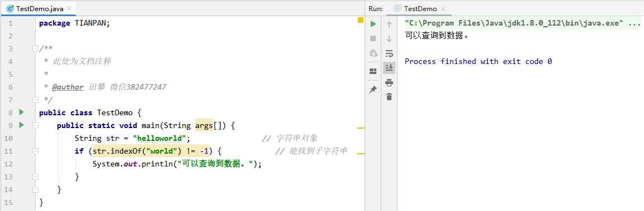Click the highlighted args parameter

coord(204,125)
